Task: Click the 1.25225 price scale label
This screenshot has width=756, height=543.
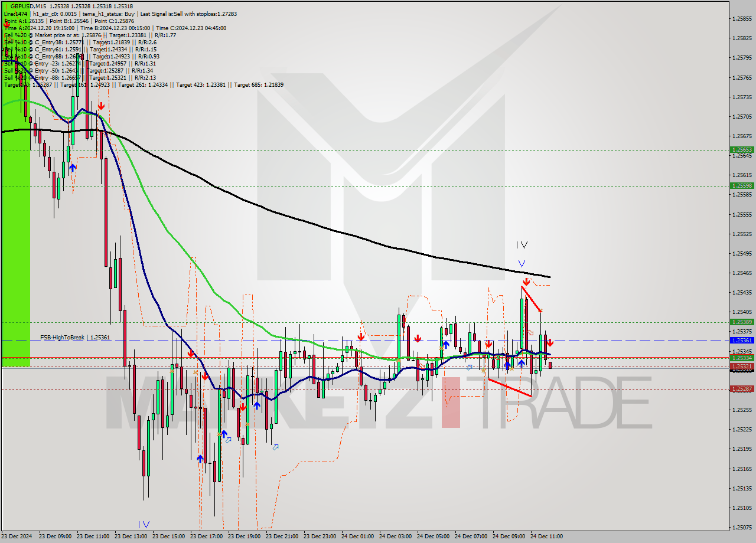Action: coord(742,429)
